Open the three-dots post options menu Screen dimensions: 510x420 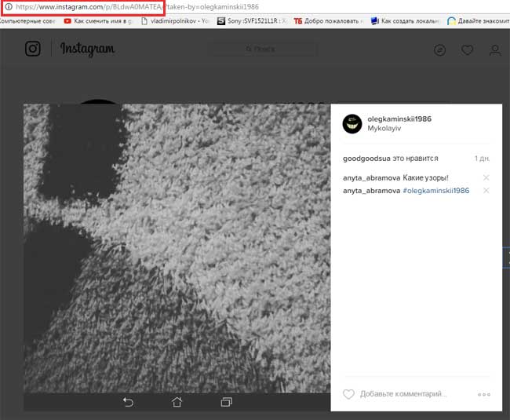click(483, 394)
